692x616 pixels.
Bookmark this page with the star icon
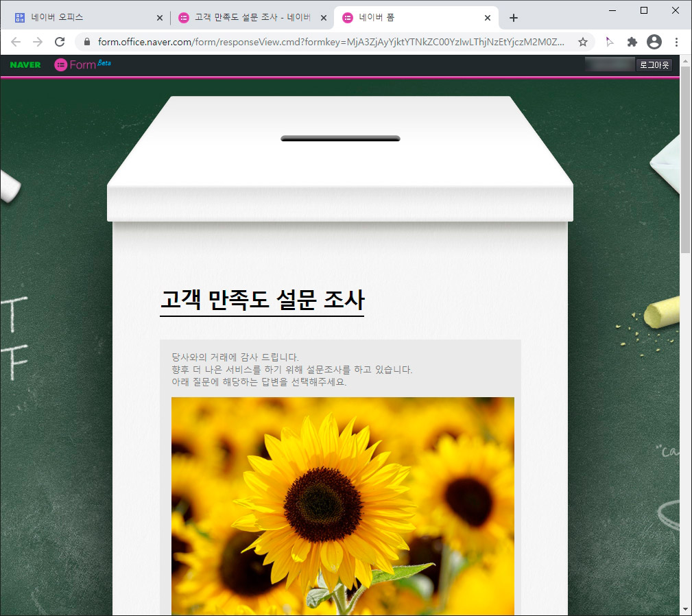[582, 42]
